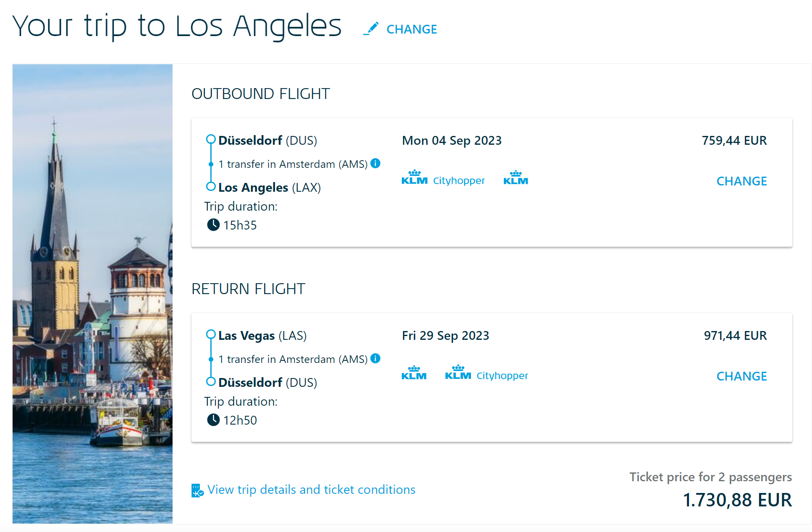Click the return KLM Cityhopper logo
This screenshot has height=532, width=812.
pyautogui.click(x=486, y=373)
